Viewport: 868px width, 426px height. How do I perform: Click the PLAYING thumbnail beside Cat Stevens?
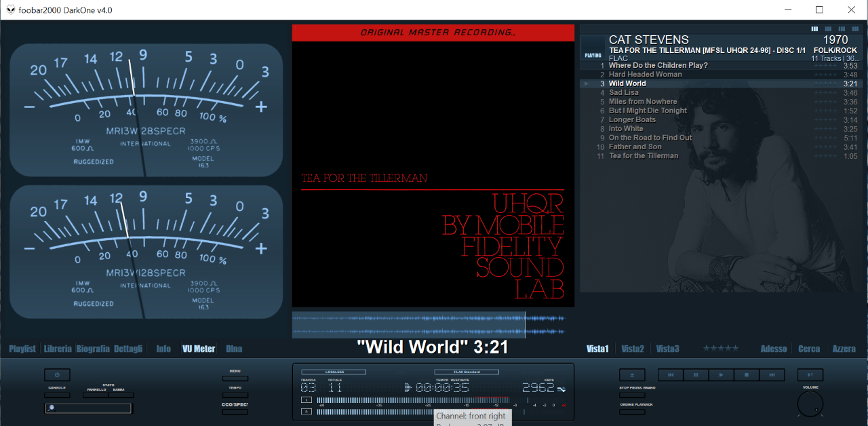point(593,47)
